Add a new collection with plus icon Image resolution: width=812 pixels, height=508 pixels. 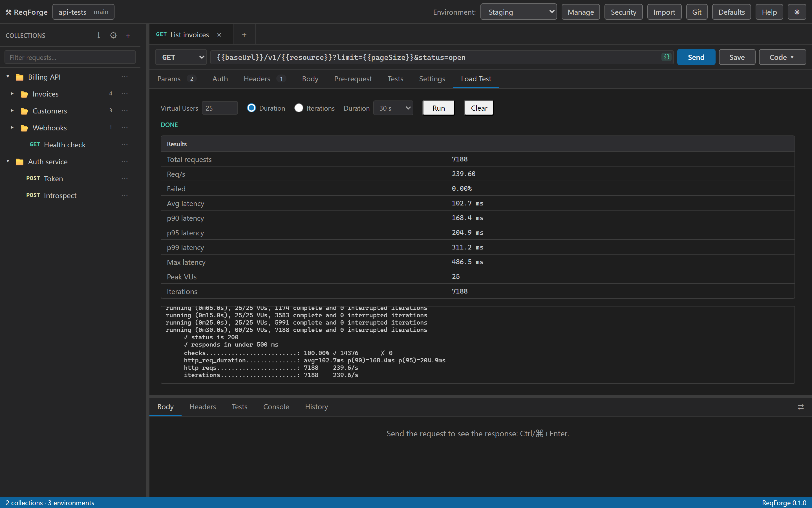pyautogui.click(x=128, y=36)
